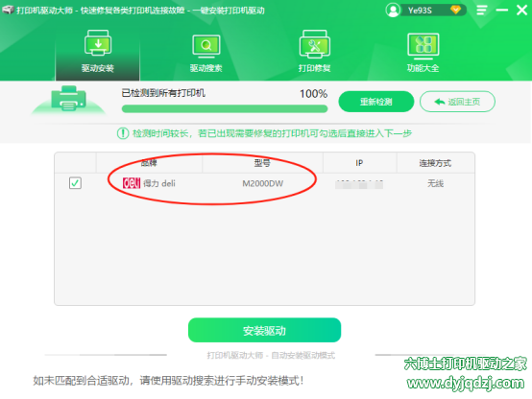Click the 无线 wireless connection cell

coord(435,183)
